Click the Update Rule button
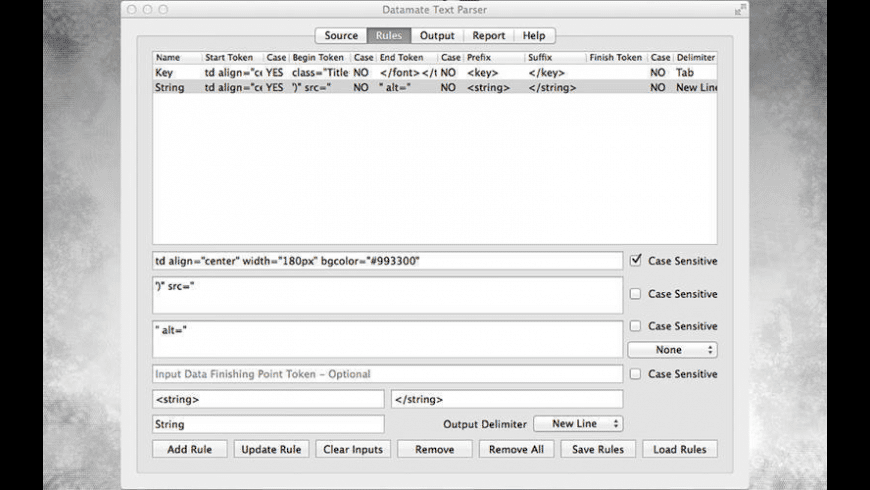Screen dimensions: 870x490 pyautogui.click(x=271, y=449)
